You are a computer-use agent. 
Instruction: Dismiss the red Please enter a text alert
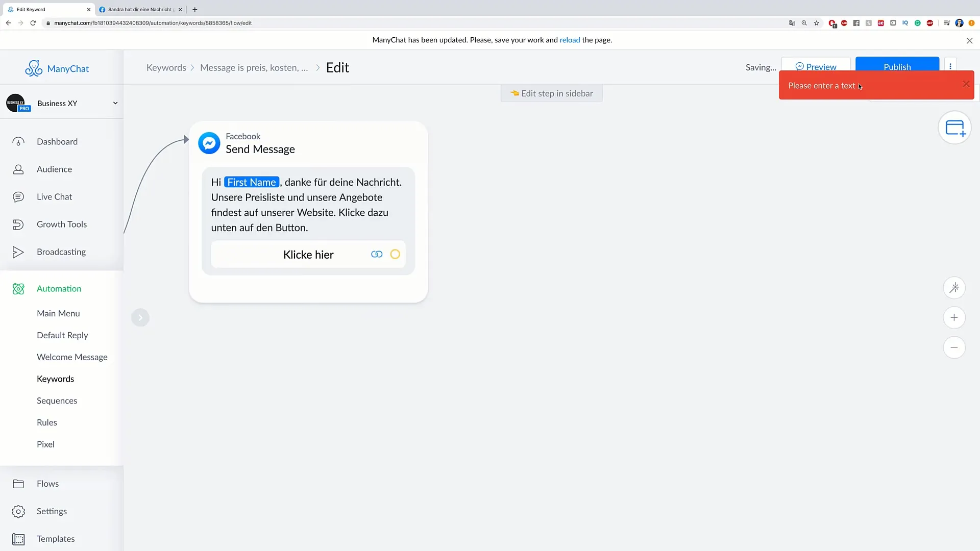pyautogui.click(x=966, y=84)
